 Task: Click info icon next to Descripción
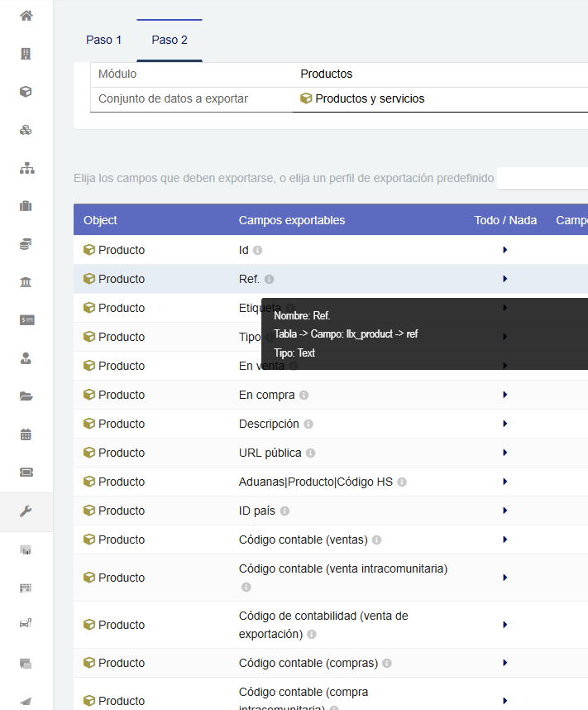(308, 425)
